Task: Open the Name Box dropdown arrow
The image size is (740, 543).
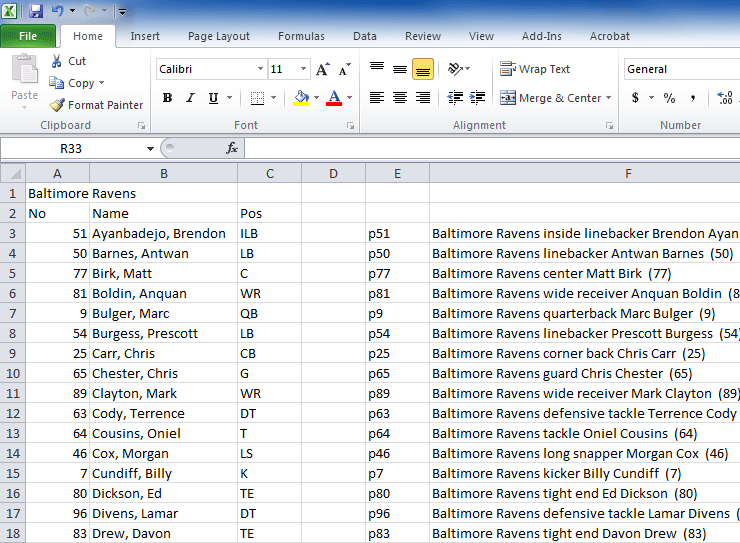Action: tap(150, 149)
